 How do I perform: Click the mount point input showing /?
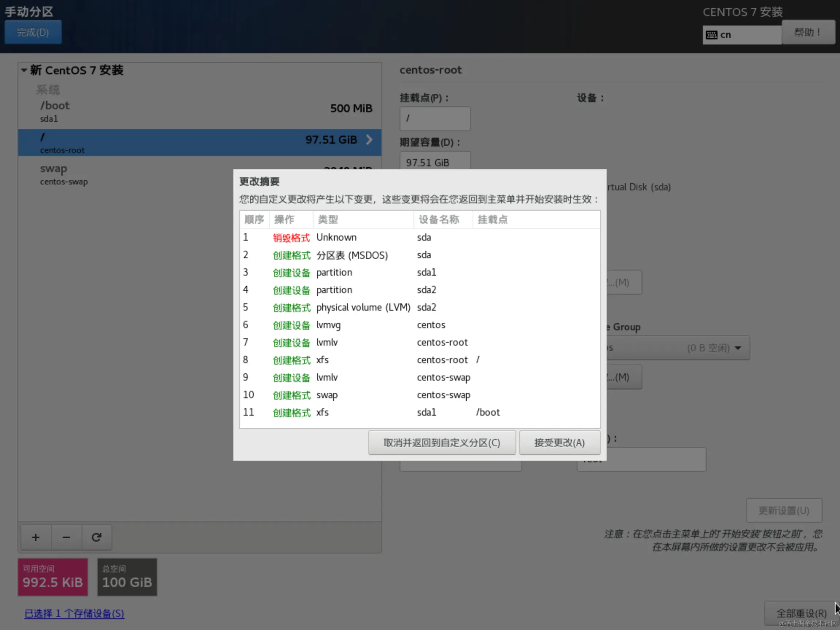(435, 118)
